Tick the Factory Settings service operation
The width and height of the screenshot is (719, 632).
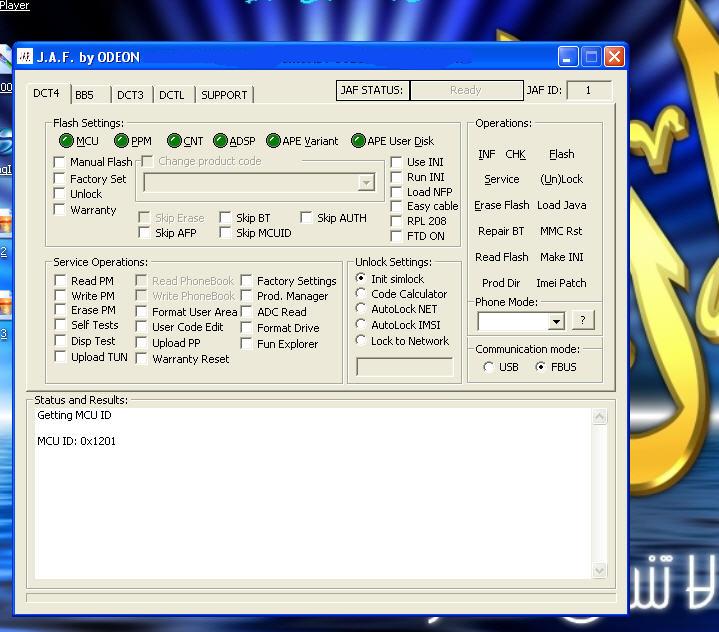click(246, 280)
